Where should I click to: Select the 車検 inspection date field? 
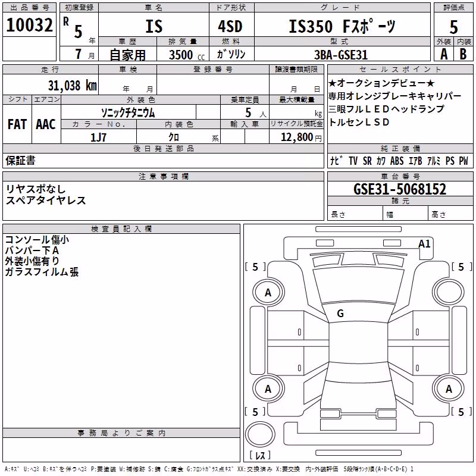[x=127, y=84]
